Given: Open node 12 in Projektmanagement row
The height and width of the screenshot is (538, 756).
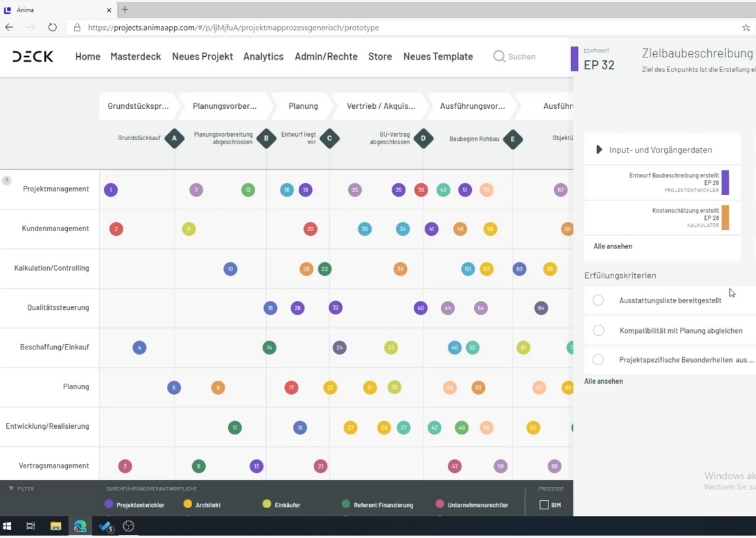Looking at the screenshot, I should pos(248,190).
